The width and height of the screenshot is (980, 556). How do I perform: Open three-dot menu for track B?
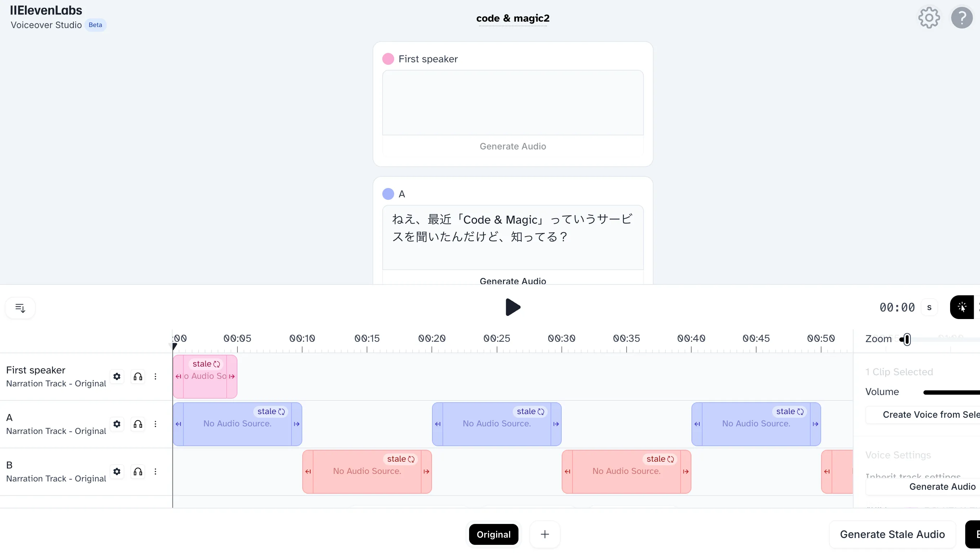156,472
